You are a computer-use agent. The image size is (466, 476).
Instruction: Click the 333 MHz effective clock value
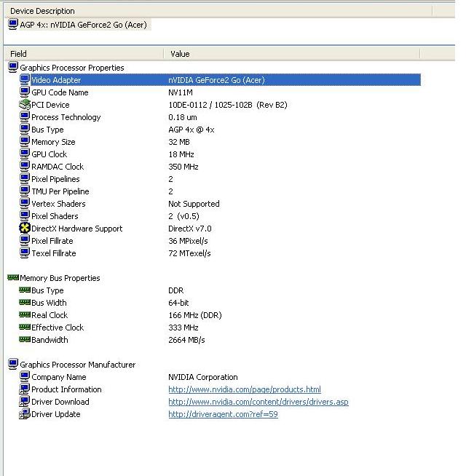183,328
